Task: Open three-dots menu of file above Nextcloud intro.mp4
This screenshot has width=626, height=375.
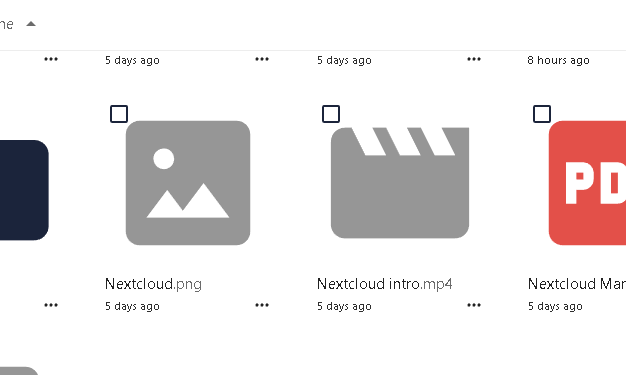Action: point(474,60)
